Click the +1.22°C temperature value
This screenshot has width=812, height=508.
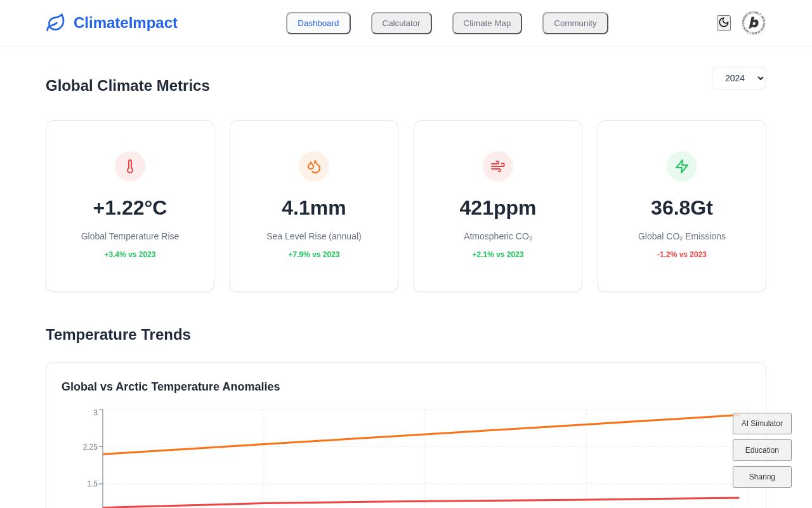(130, 208)
